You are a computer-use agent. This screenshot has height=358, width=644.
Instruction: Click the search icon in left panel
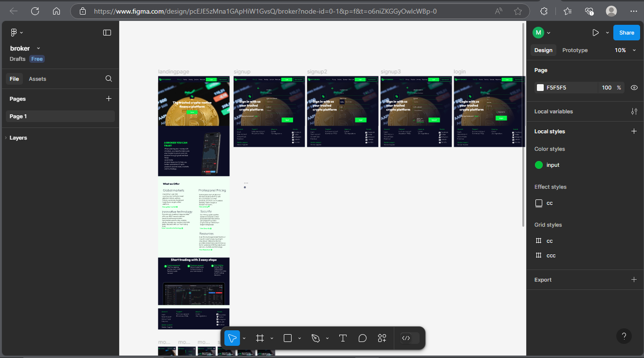109,79
